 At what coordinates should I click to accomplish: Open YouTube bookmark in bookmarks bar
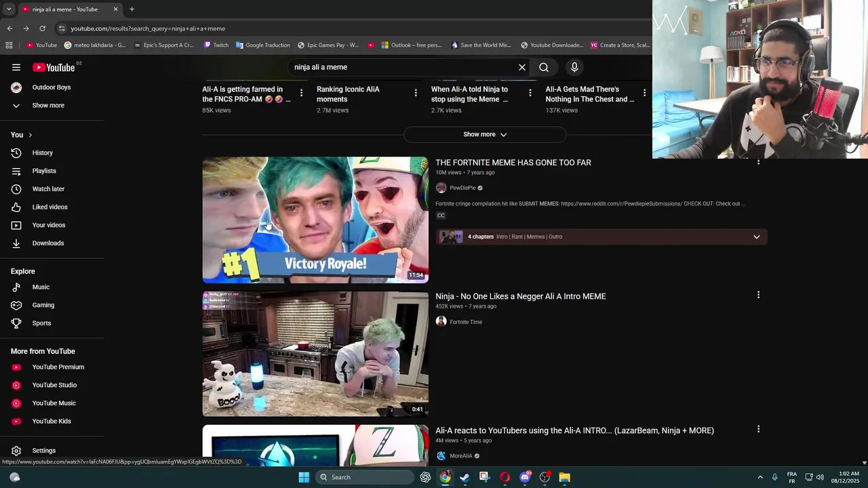point(41,45)
